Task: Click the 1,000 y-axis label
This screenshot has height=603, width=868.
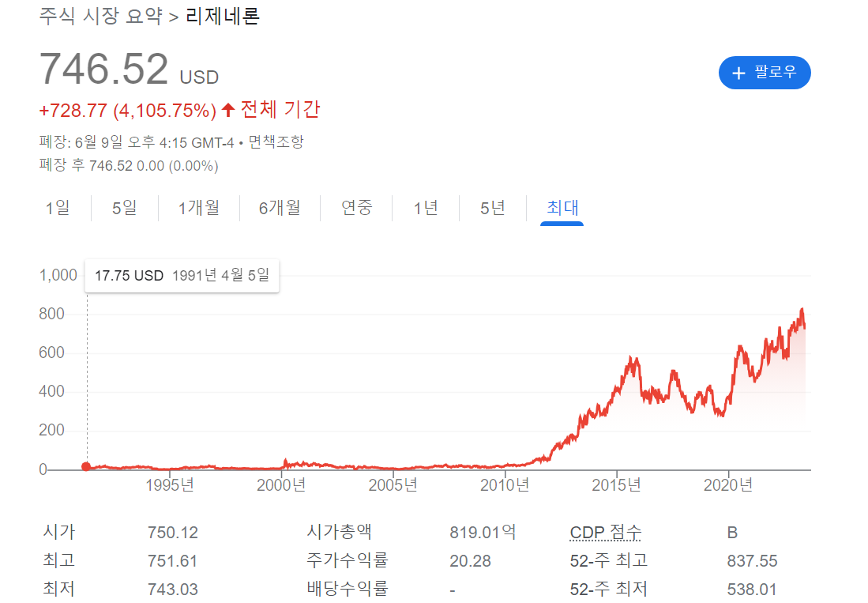Action: pyautogui.click(x=58, y=275)
